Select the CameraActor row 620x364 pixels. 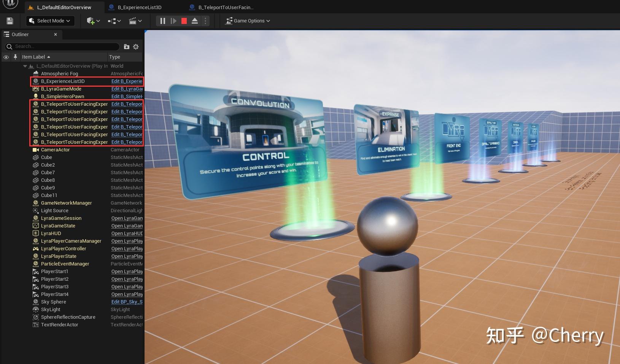[x=55, y=150]
